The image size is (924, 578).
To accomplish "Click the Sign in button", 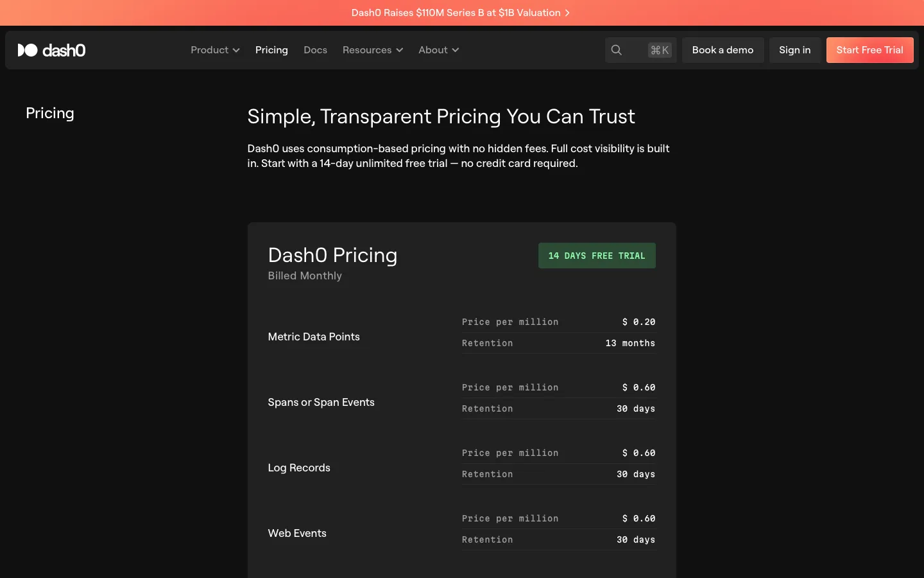I will [x=794, y=50].
